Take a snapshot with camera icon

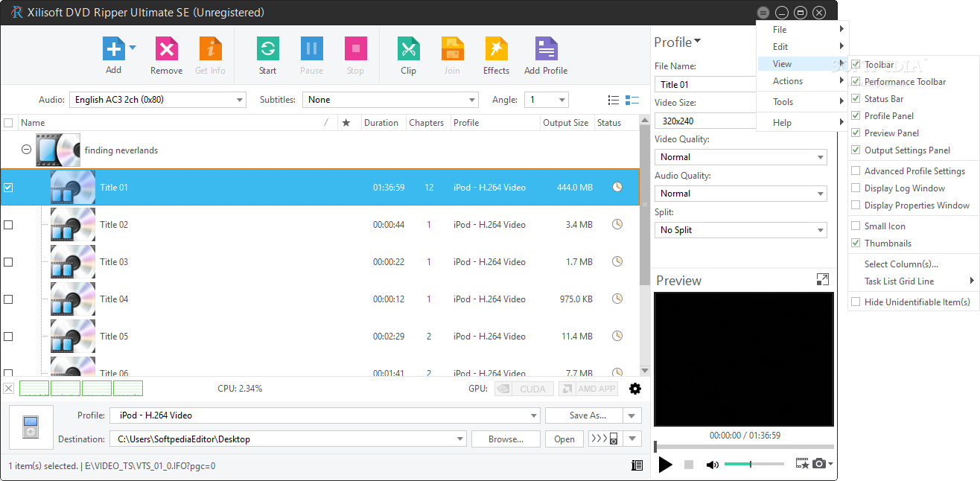(819, 463)
